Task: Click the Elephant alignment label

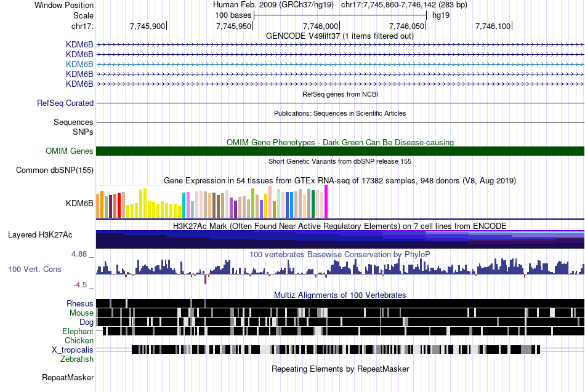Action: pyautogui.click(x=78, y=331)
